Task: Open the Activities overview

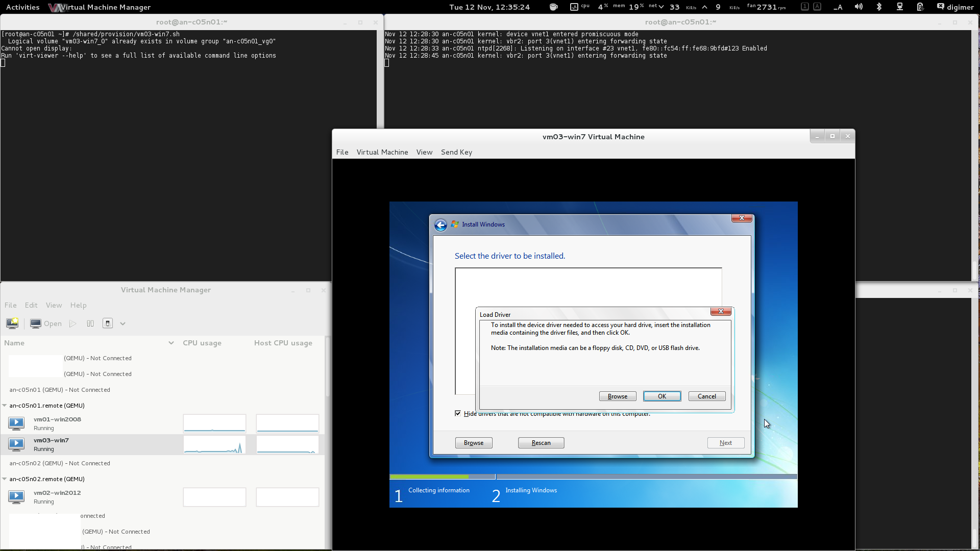Action: (x=22, y=7)
